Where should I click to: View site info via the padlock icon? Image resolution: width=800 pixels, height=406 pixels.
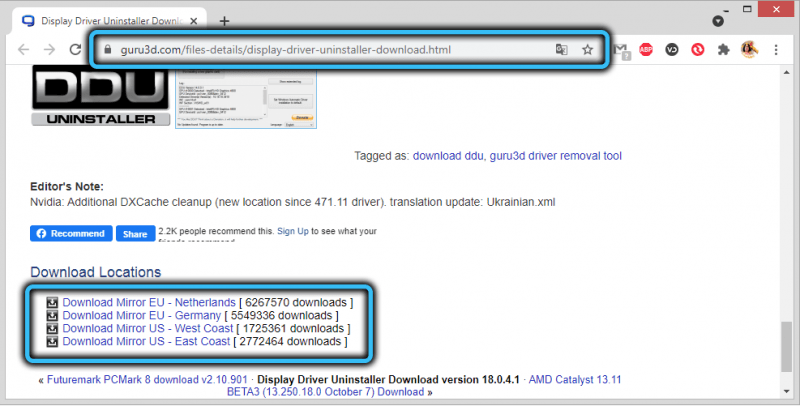coord(108,49)
